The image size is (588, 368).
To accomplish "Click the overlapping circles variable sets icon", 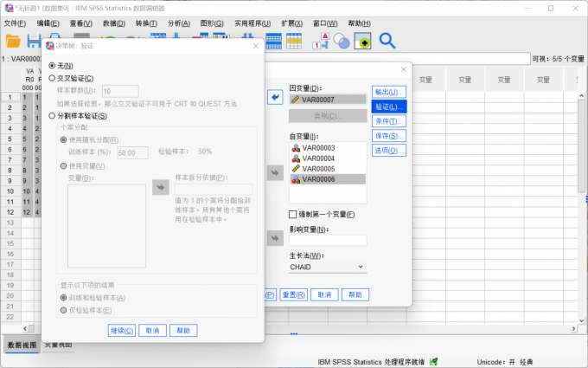I will pyautogui.click(x=342, y=41).
